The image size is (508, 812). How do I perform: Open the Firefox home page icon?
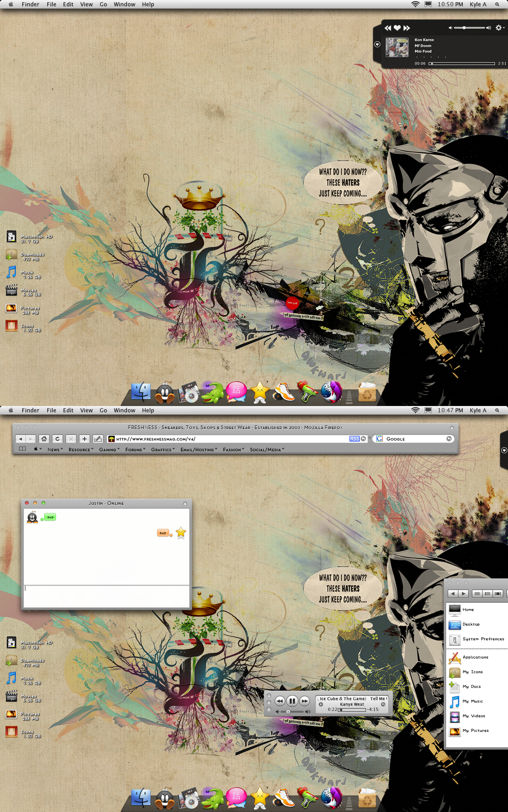pyautogui.click(x=44, y=439)
